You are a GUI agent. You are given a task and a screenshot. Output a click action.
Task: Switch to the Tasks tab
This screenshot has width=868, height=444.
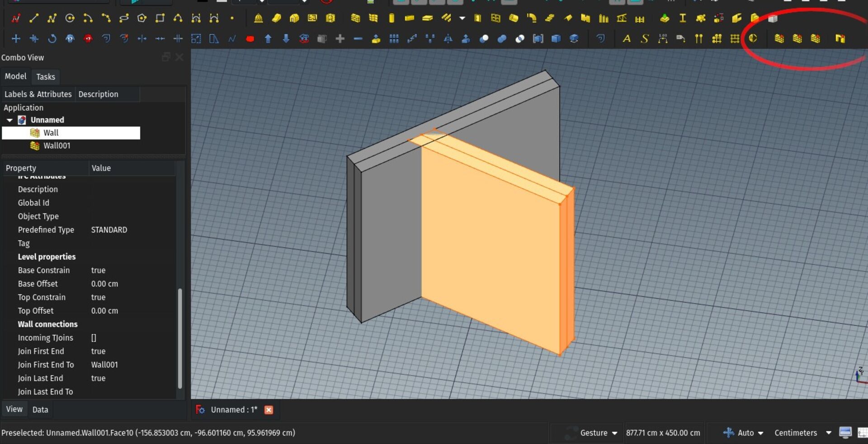point(46,77)
